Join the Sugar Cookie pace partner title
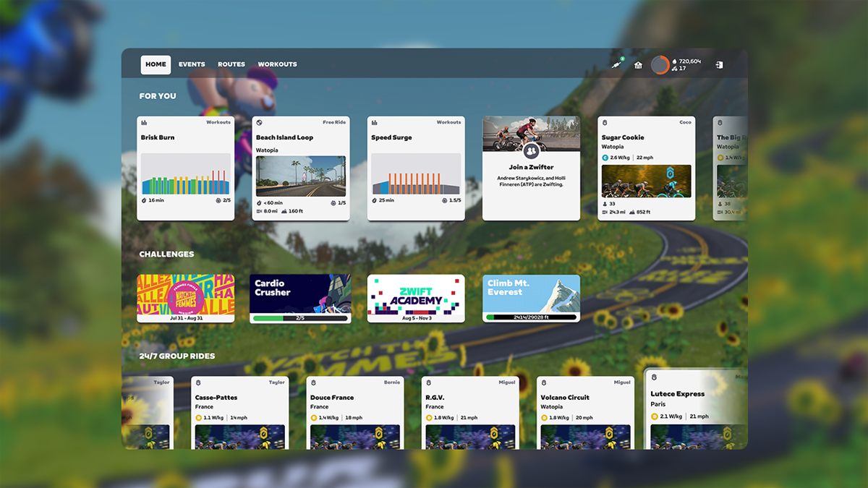The width and height of the screenshot is (868, 488). click(x=623, y=137)
